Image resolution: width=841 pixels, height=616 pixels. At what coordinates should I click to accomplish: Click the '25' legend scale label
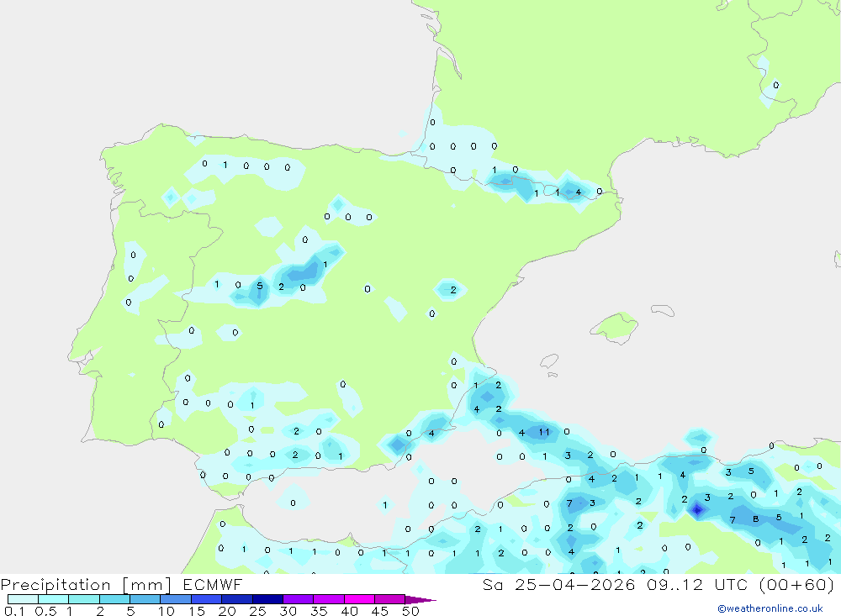257,611
